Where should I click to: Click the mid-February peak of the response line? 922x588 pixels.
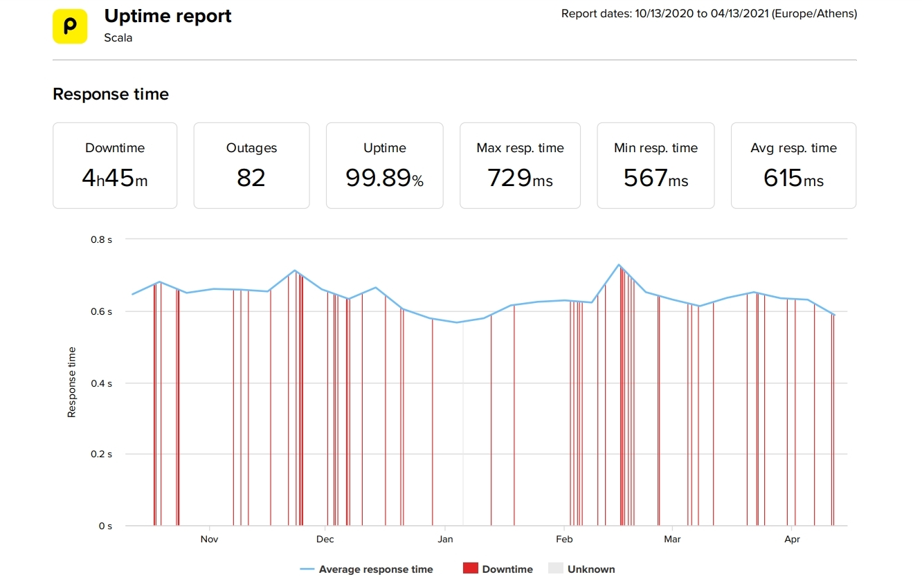coord(619,265)
